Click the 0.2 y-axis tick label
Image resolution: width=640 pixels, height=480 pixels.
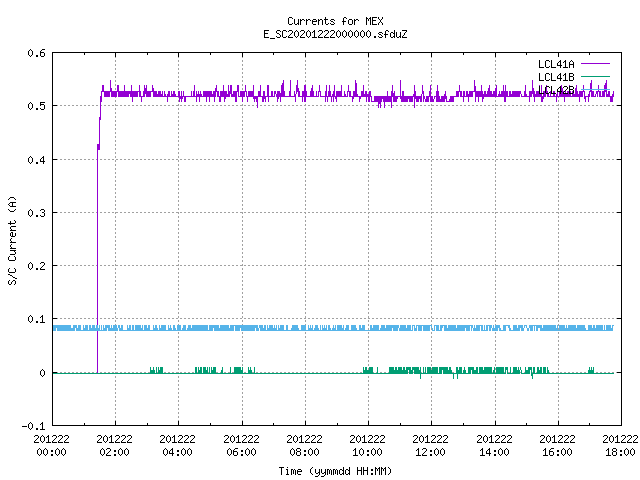pyautogui.click(x=36, y=266)
